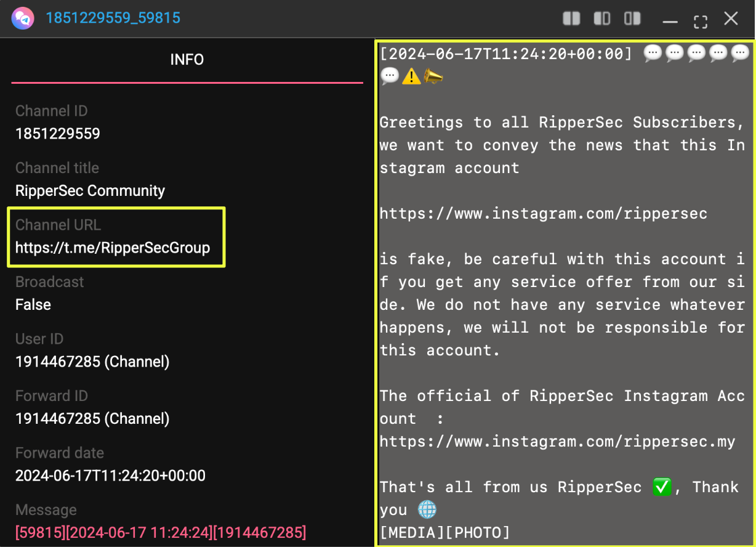The image size is (756, 547).
Task: Open the t.me/RipperSecGroup channel URL
Action: [x=113, y=248]
